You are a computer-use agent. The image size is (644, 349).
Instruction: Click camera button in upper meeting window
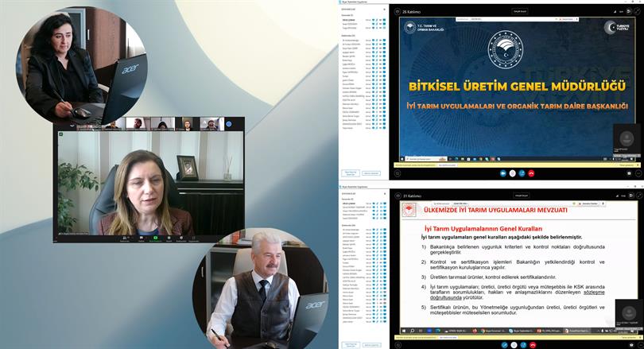pyautogui.click(x=503, y=173)
